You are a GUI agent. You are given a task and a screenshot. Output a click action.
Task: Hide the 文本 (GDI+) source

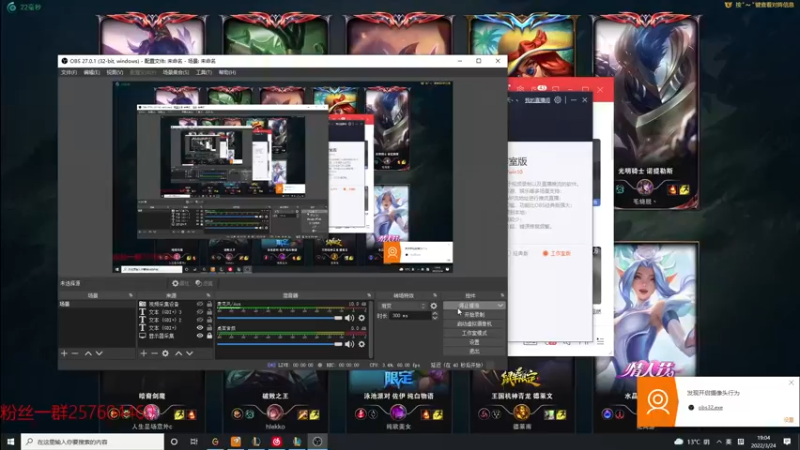[x=200, y=328]
